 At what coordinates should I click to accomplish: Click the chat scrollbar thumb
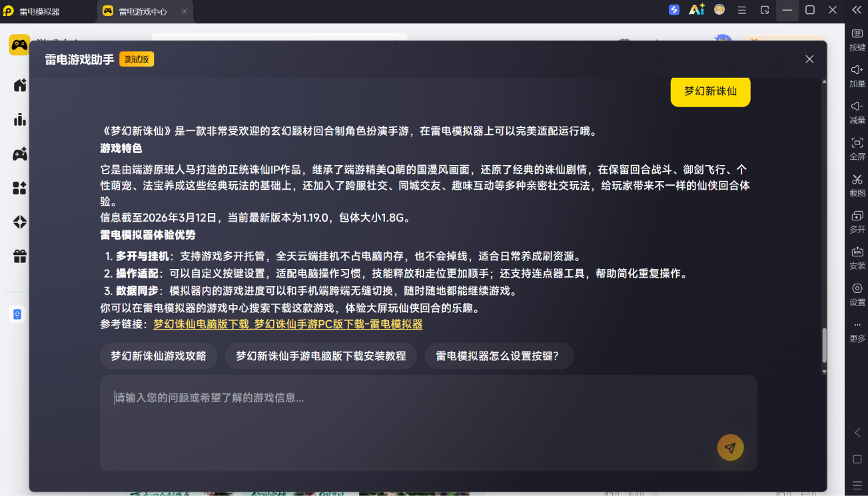(x=824, y=346)
